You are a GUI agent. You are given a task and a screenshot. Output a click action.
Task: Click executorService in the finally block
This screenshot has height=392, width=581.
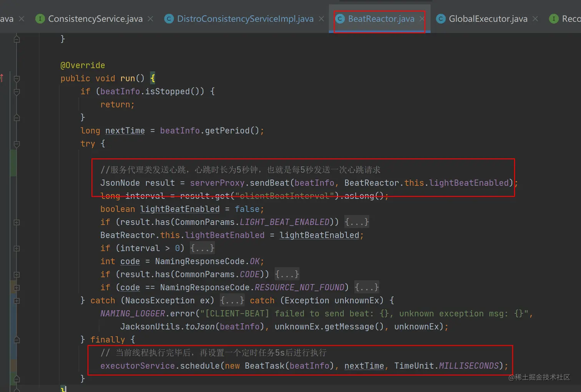pos(138,366)
